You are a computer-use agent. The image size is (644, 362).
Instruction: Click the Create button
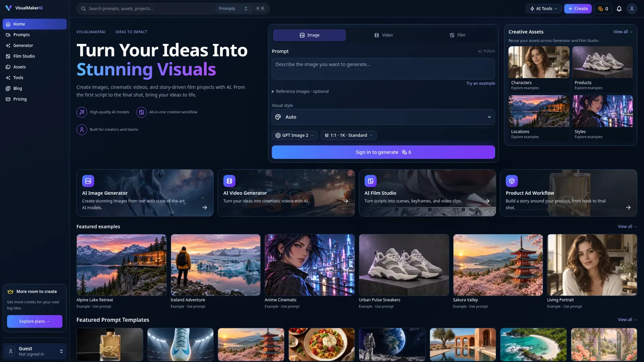(x=578, y=8)
